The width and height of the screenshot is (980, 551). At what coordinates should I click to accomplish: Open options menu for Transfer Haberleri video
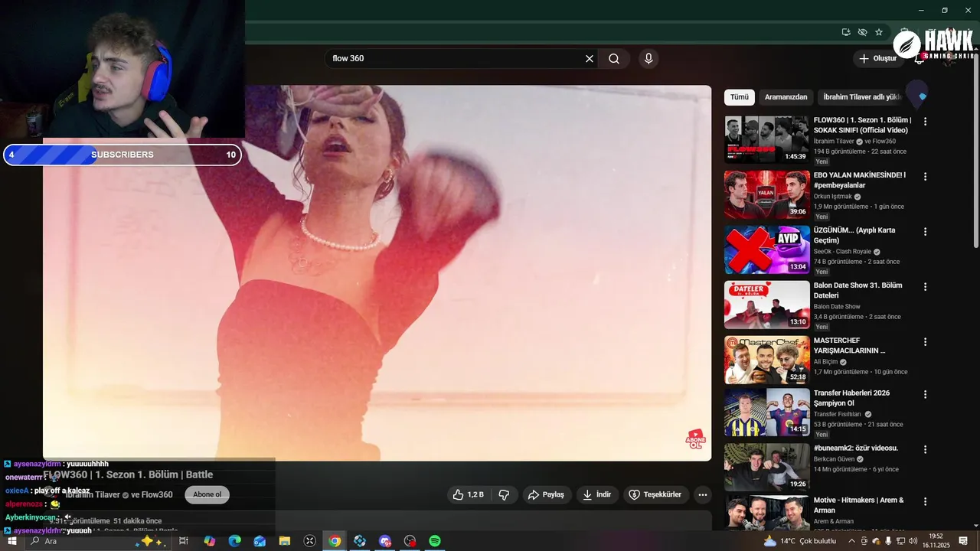(925, 395)
